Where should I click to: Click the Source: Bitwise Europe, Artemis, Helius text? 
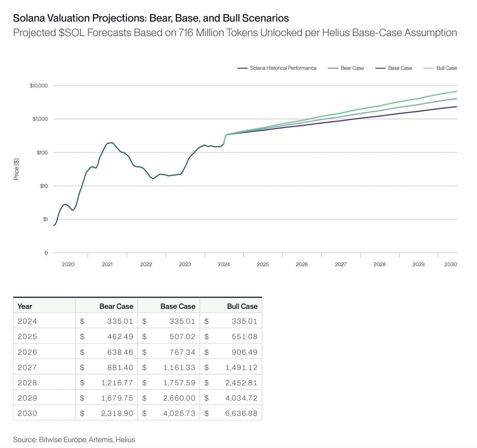tap(74, 440)
